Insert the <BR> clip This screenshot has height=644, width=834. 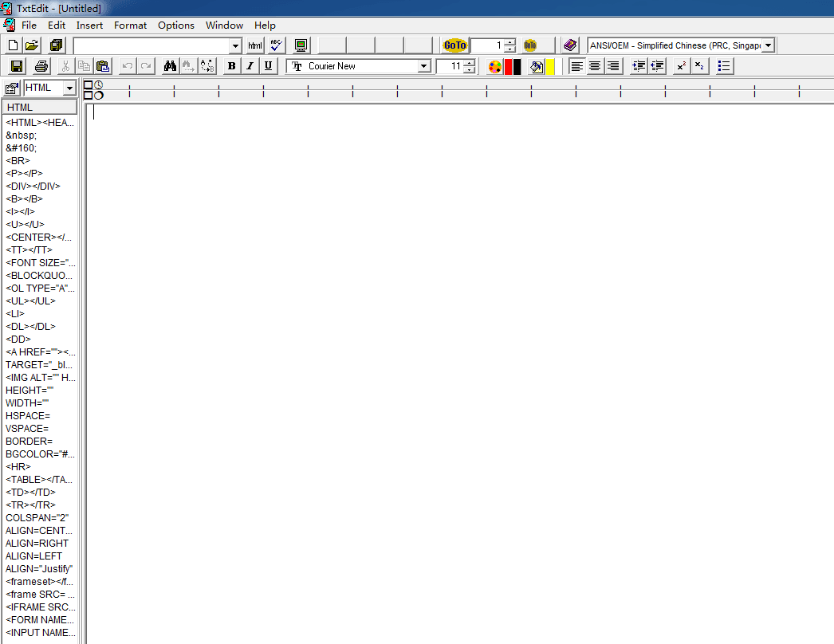tap(18, 160)
